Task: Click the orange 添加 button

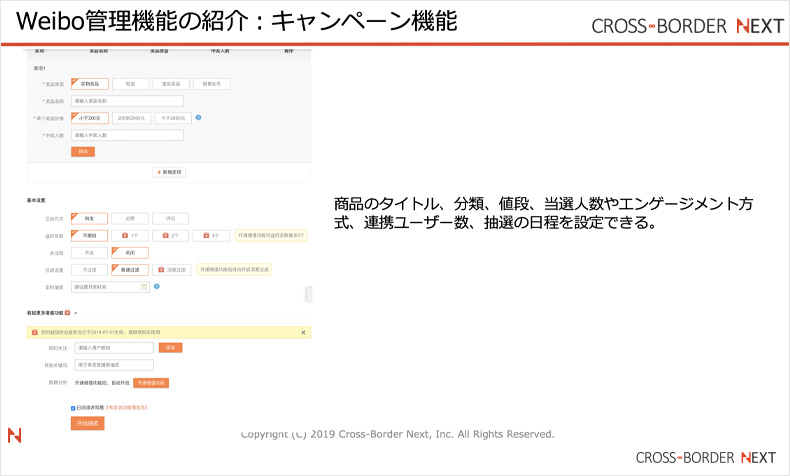Action: coord(170,348)
